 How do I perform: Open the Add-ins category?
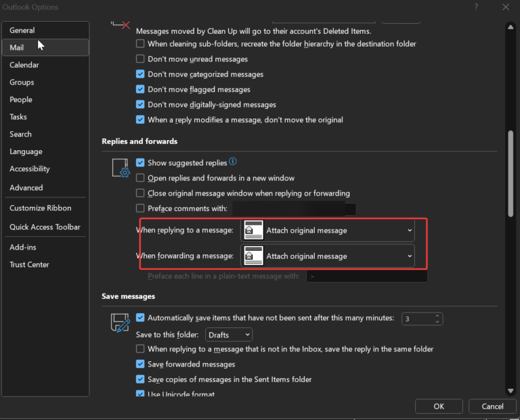click(45, 247)
